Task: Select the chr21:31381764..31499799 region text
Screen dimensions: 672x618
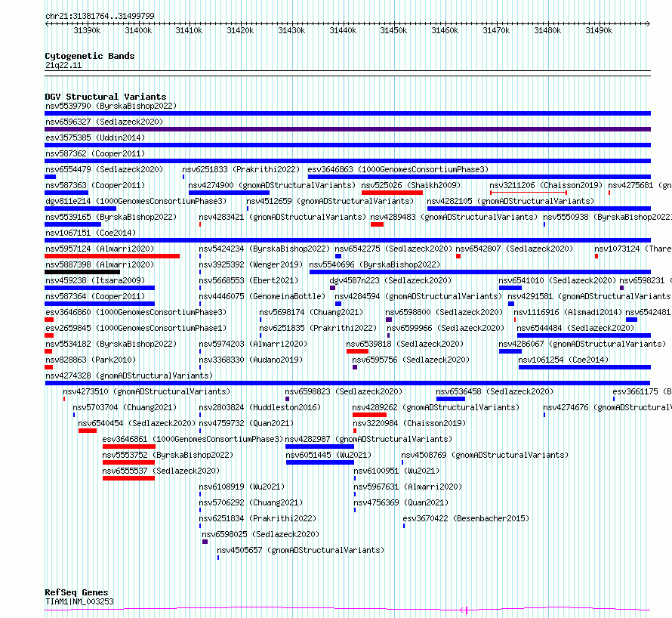Action: (x=100, y=17)
